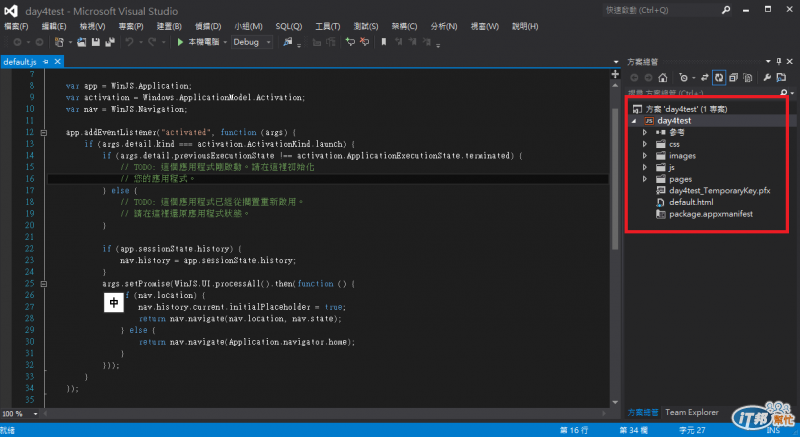Click the Quick Launch search magnifier icon
Viewport: 800px width, 437px height.
pos(726,10)
